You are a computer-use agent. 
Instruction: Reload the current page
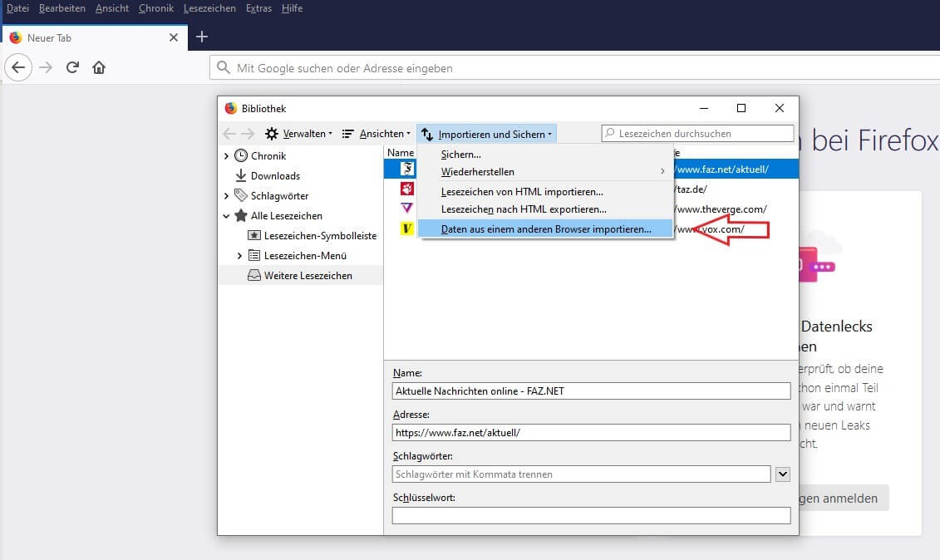pos(72,67)
